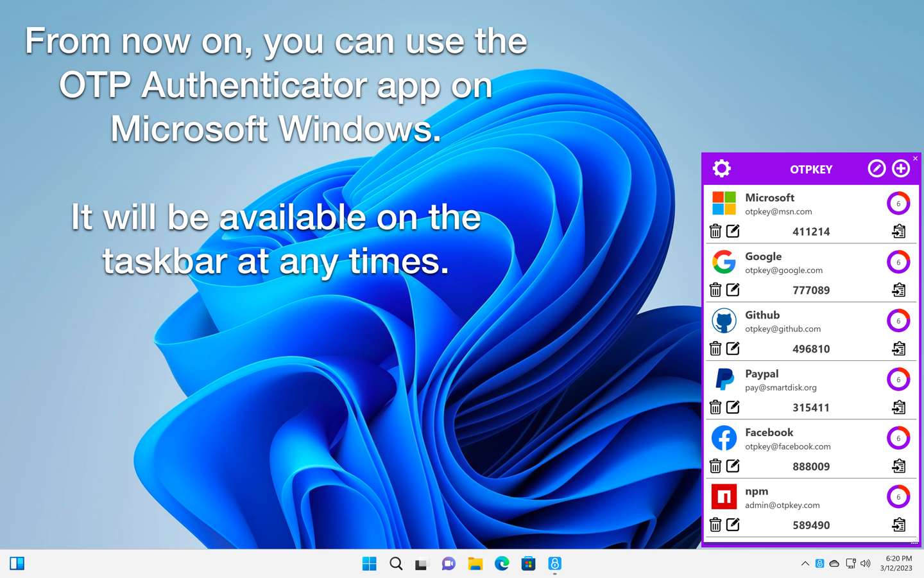924x578 pixels.
Task: Open volume control in system tray
Action: coord(866,564)
